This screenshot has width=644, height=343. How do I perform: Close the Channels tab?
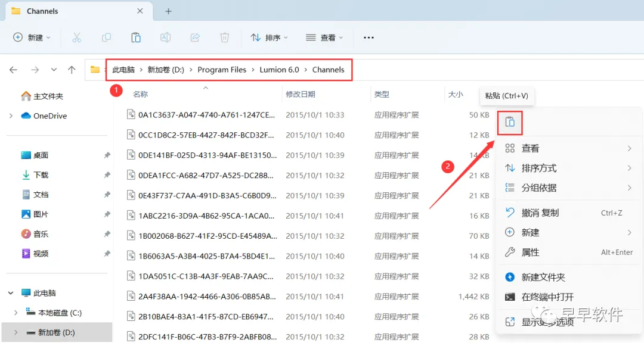(140, 11)
